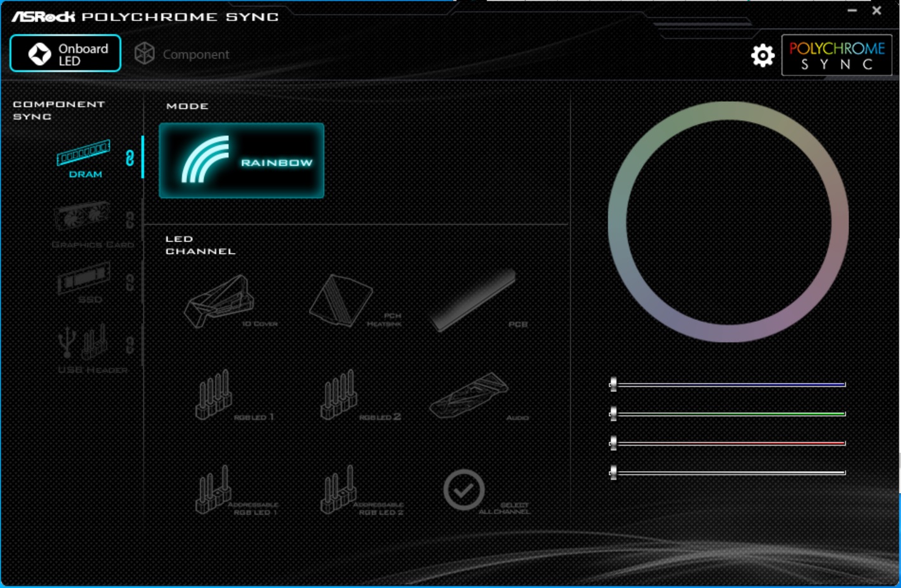Select the Graphics Card component icon
This screenshot has height=588, width=901.
(83, 216)
